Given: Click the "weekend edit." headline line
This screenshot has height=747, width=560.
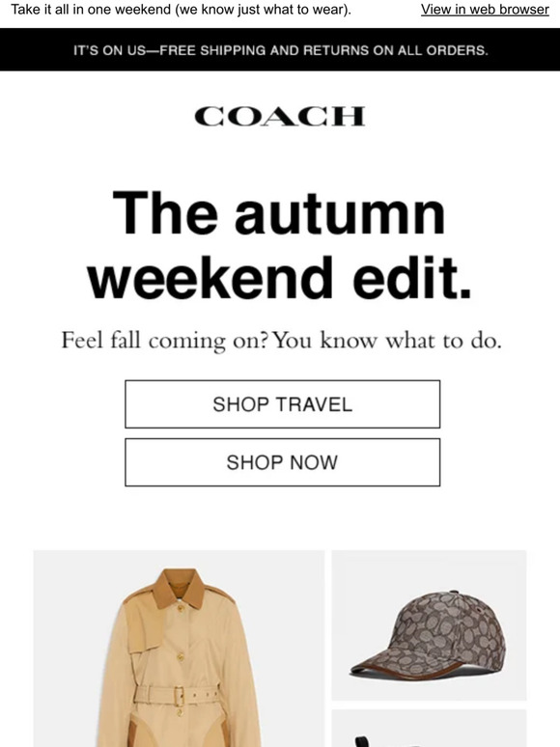Looking at the screenshot, I should coord(280,277).
